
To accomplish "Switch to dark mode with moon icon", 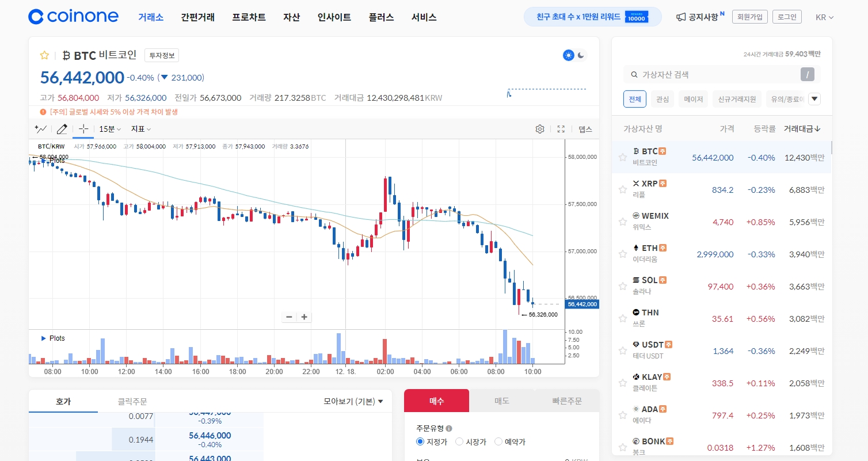I will (x=582, y=55).
